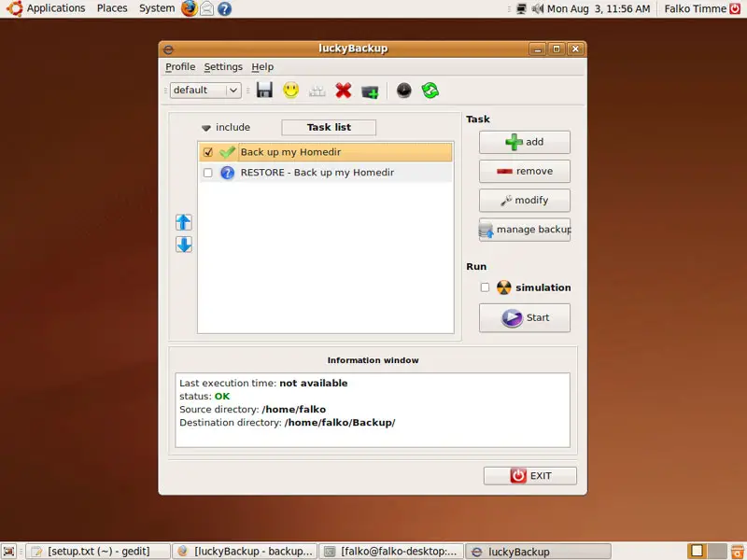747x560 pixels.
Task: Open the Profile menu
Action: point(180,66)
